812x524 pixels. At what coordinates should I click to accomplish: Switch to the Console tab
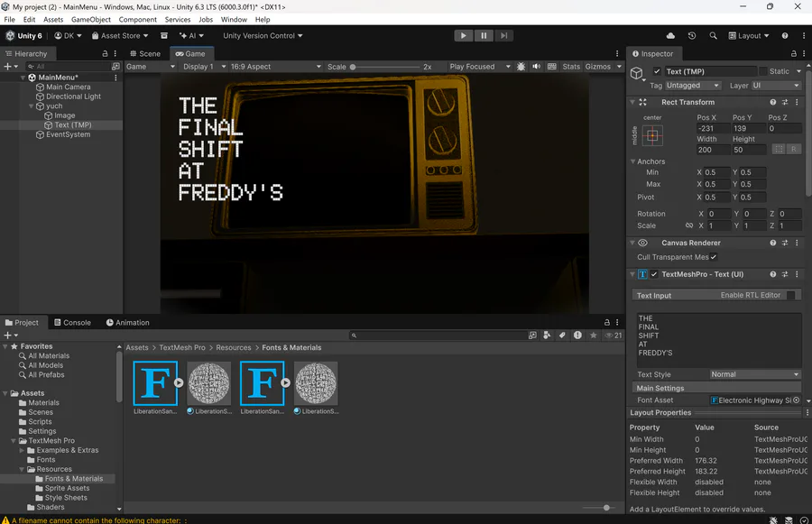click(x=72, y=322)
